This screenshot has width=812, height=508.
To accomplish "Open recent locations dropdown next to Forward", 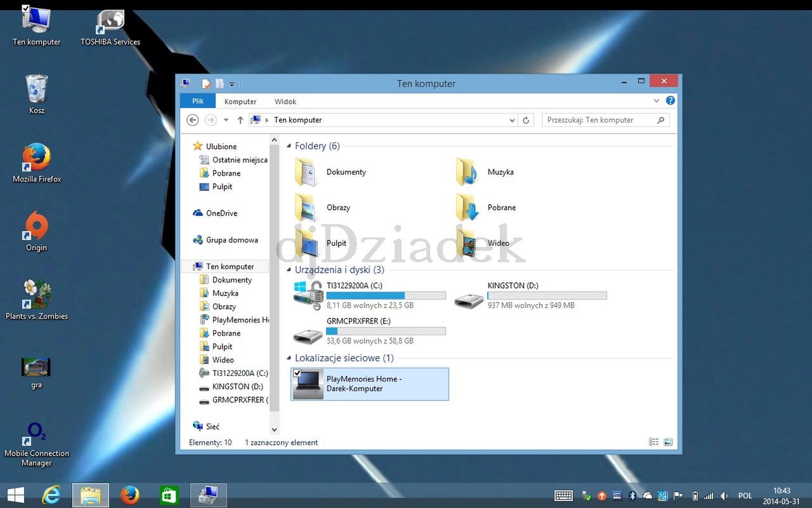I will (x=225, y=120).
